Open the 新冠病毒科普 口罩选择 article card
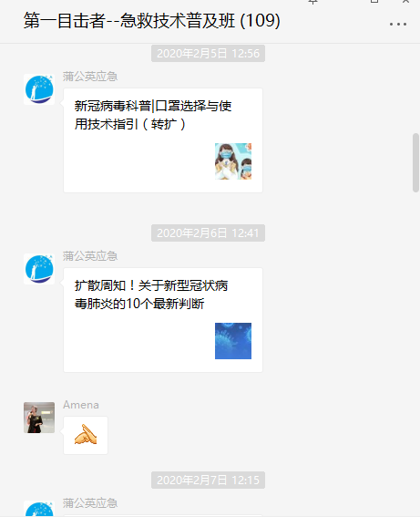This screenshot has height=517, width=420. click(x=163, y=140)
